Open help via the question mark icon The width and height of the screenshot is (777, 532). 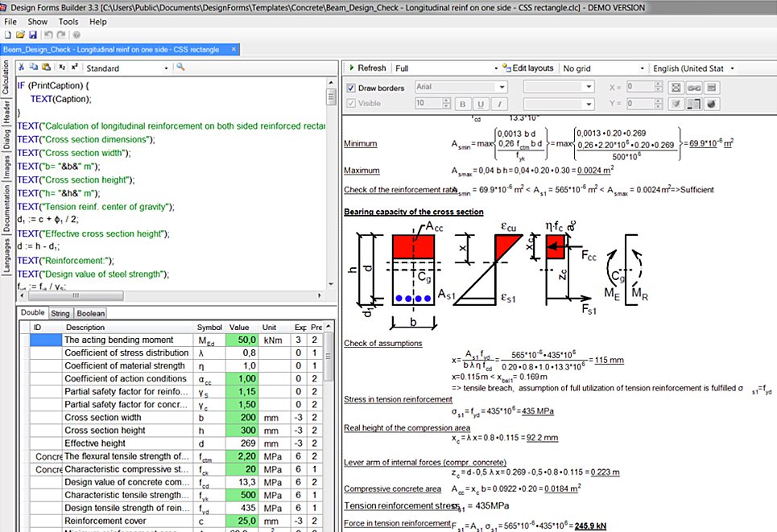click(76, 35)
